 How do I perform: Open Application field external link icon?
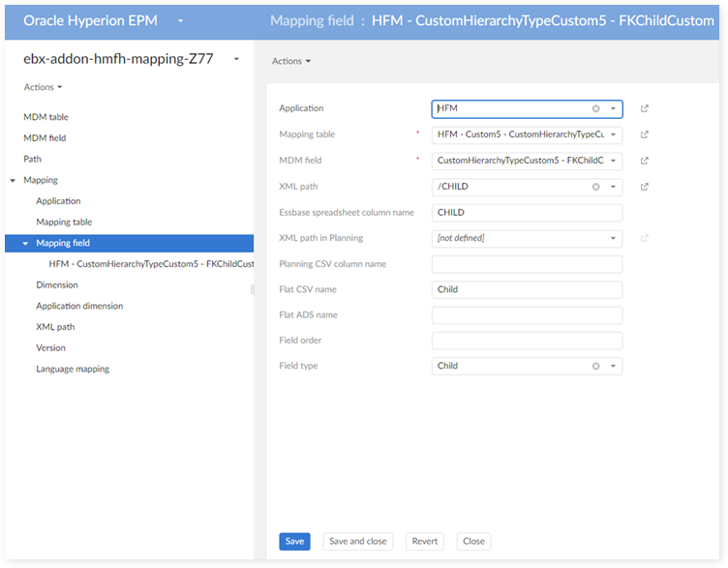(645, 109)
